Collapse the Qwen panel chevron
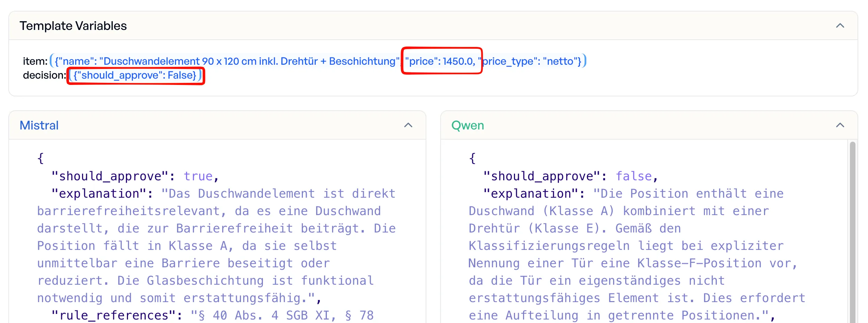The image size is (868, 323). (x=840, y=125)
